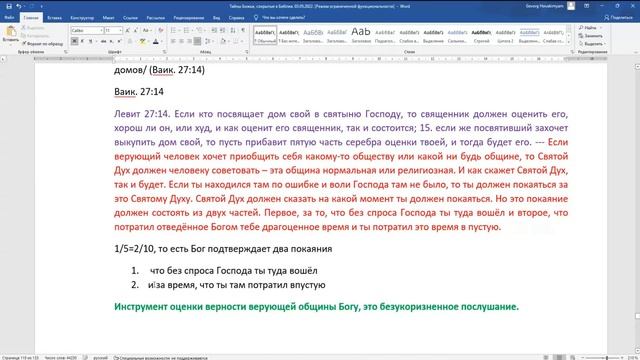Switch to the Рассылки tab

[156, 18]
